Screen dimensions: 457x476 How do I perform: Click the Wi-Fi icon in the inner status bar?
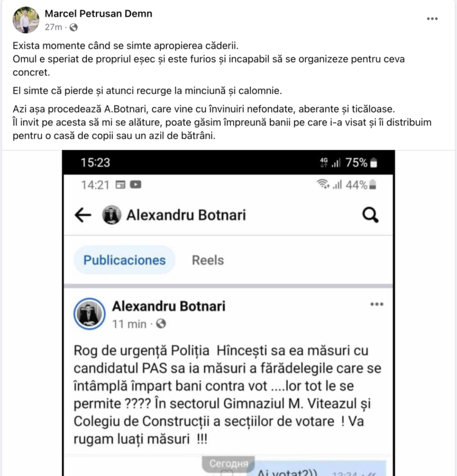322,185
